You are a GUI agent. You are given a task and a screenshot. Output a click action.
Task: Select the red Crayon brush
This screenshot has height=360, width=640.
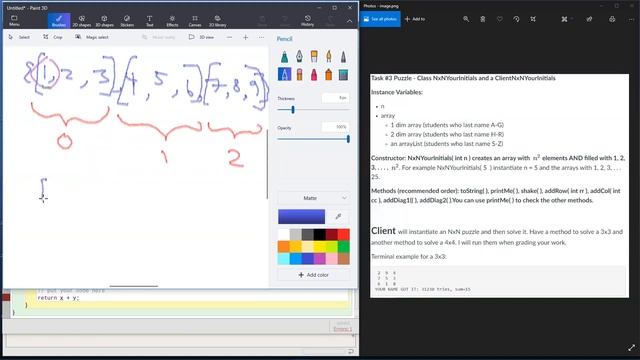314,74
